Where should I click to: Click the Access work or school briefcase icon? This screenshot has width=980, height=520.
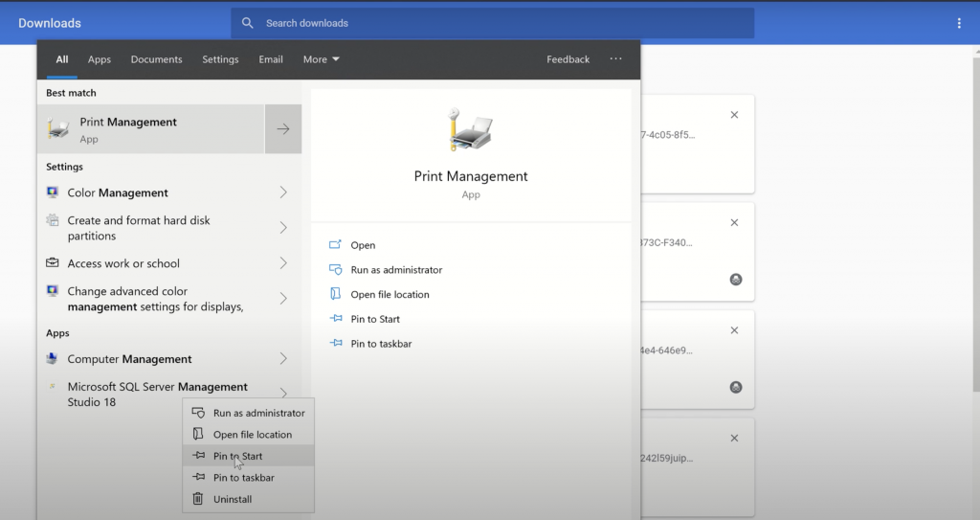point(53,262)
